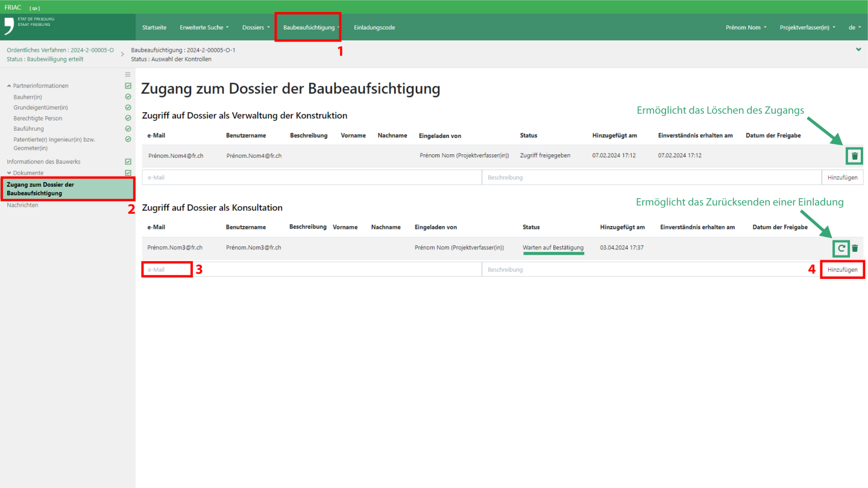
Task: Click Hinzufügen in the Verwaltung section
Action: coord(842,178)
